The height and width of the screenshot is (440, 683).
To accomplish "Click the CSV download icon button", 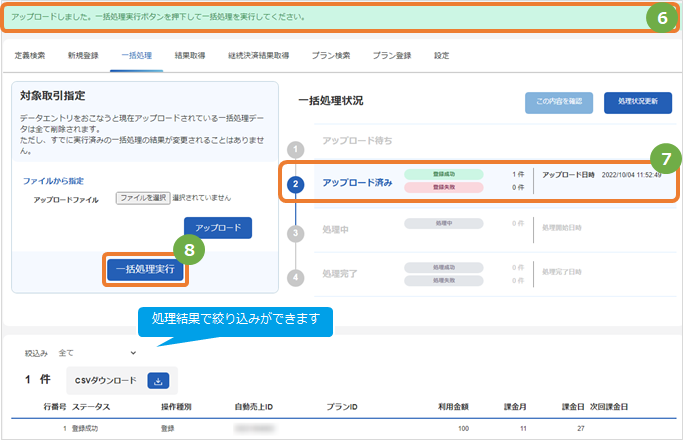I will coord(158,381).
